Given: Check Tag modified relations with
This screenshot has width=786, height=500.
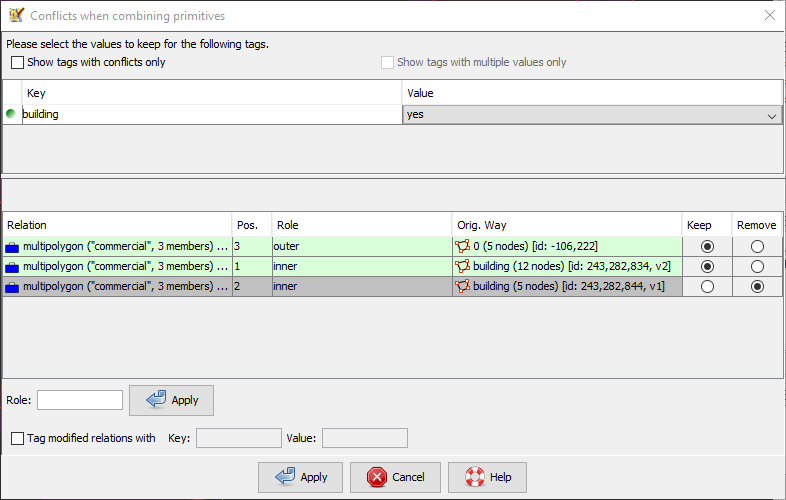Looking at the screenshot, I should (x=18, y=438).
